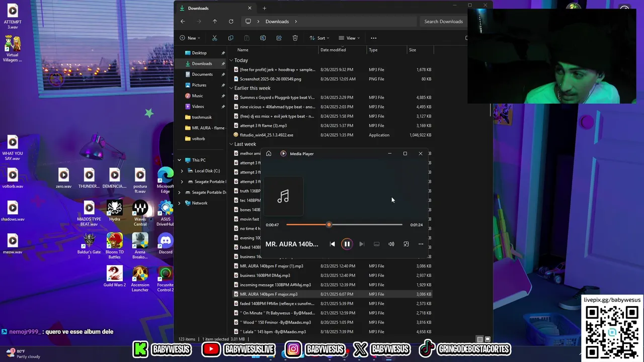Viewport: 644px width, 362px height.
Task: Pause playback in Media Player
Action: 347,244
